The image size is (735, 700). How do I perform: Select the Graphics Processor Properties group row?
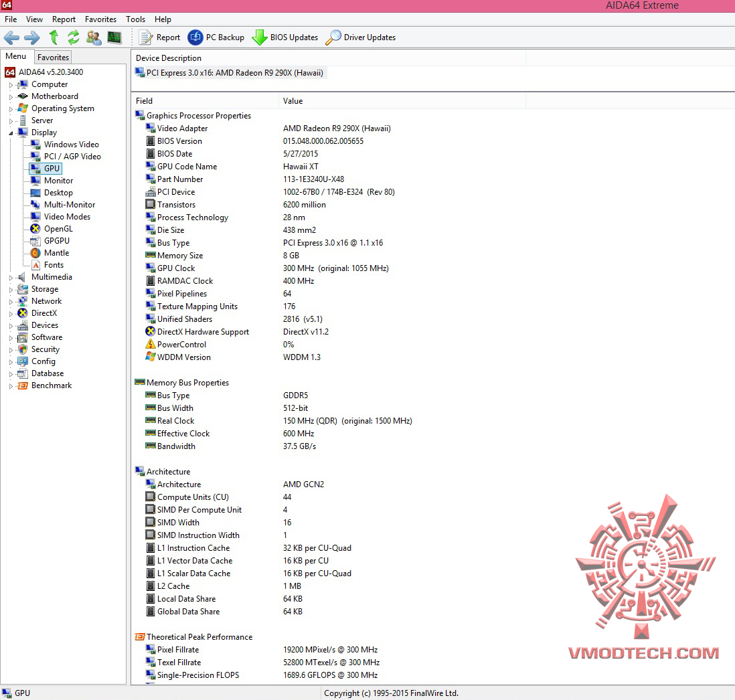[193, 116]
